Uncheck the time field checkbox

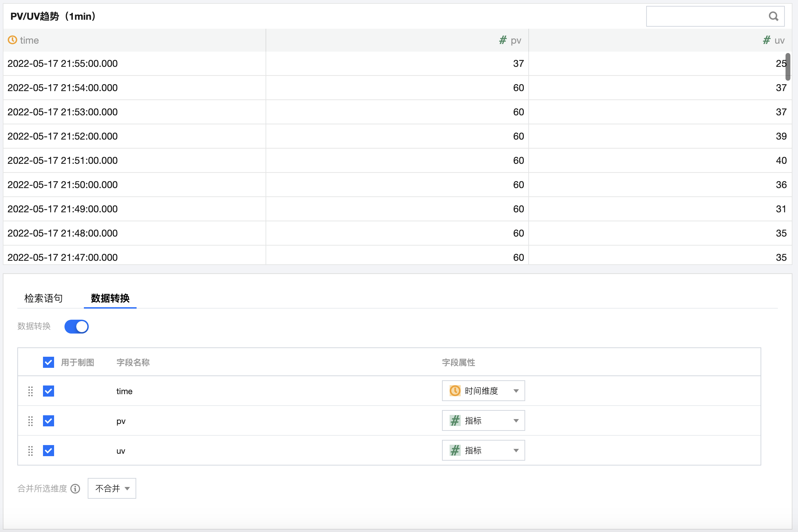[x=49, y=391]
